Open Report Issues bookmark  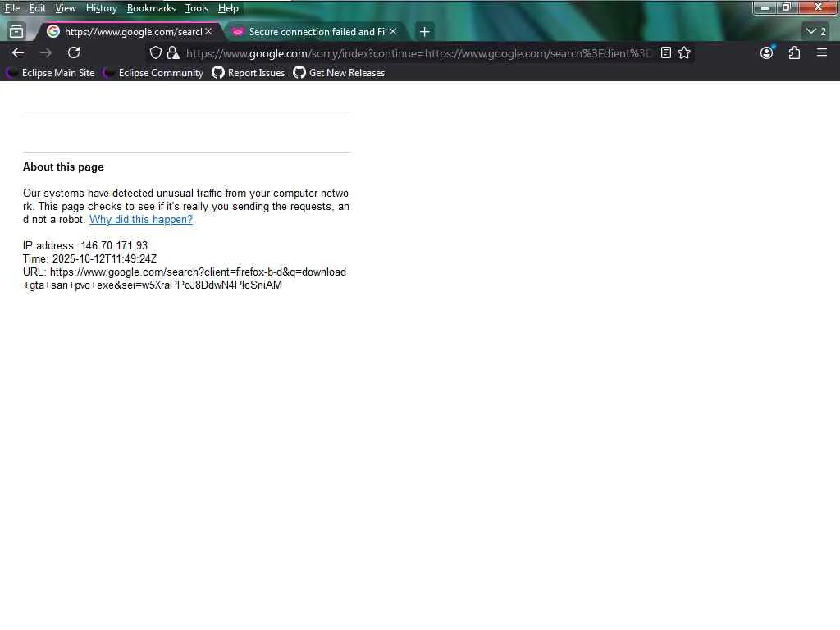[x=249, y=73]
